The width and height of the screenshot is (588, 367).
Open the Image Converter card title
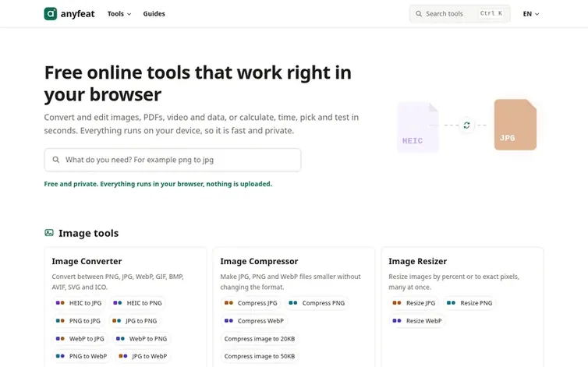[x=87, y=261]
